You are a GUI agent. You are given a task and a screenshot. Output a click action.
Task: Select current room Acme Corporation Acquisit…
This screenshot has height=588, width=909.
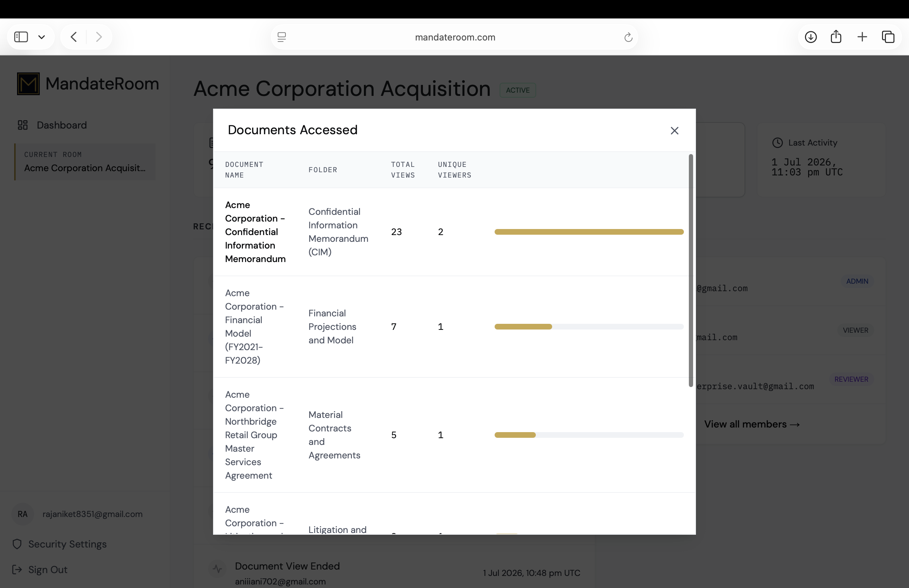point(85,162)
